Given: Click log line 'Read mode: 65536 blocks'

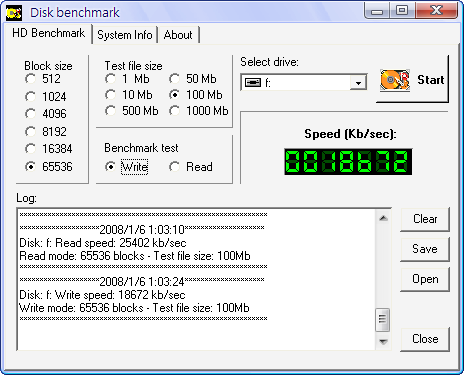Looking at the screenshot, I should click(82, 256).
